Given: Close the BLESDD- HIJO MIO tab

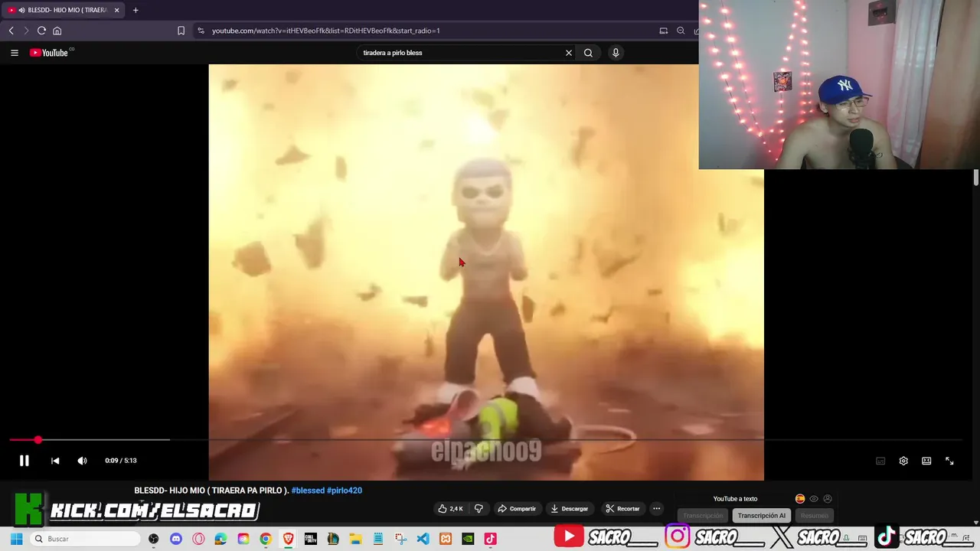Looking at the screenshot, I should [x=116, y=10].
